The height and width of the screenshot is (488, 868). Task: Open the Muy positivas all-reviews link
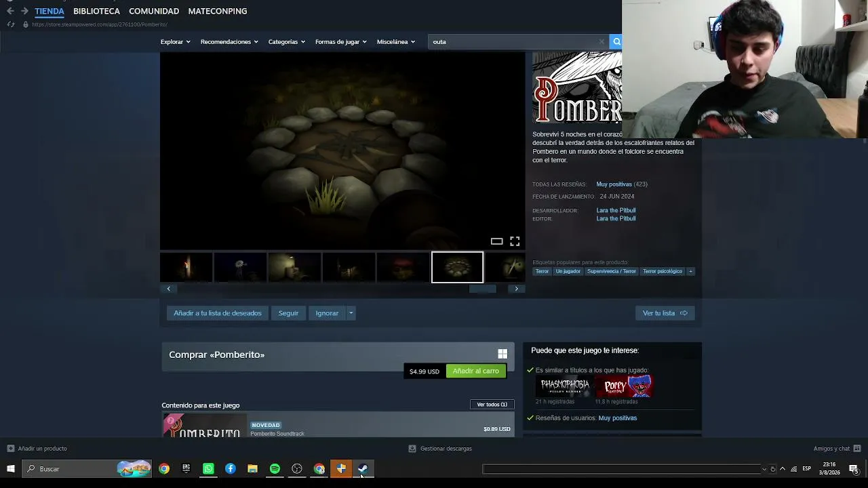[x=614, y=184]
